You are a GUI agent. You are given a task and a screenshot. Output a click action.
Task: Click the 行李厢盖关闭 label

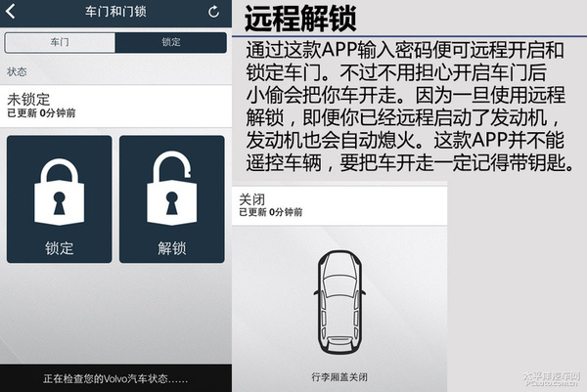click(x=339, y=376)
